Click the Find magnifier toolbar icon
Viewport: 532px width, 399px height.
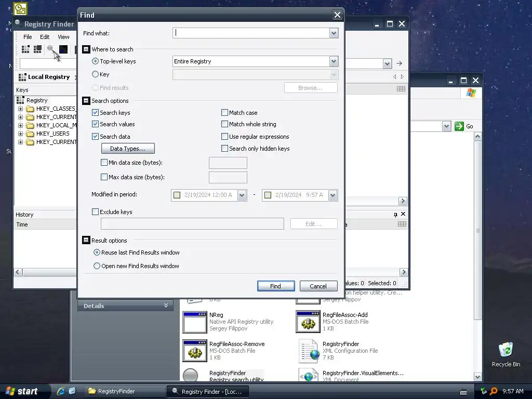[50, 49]
